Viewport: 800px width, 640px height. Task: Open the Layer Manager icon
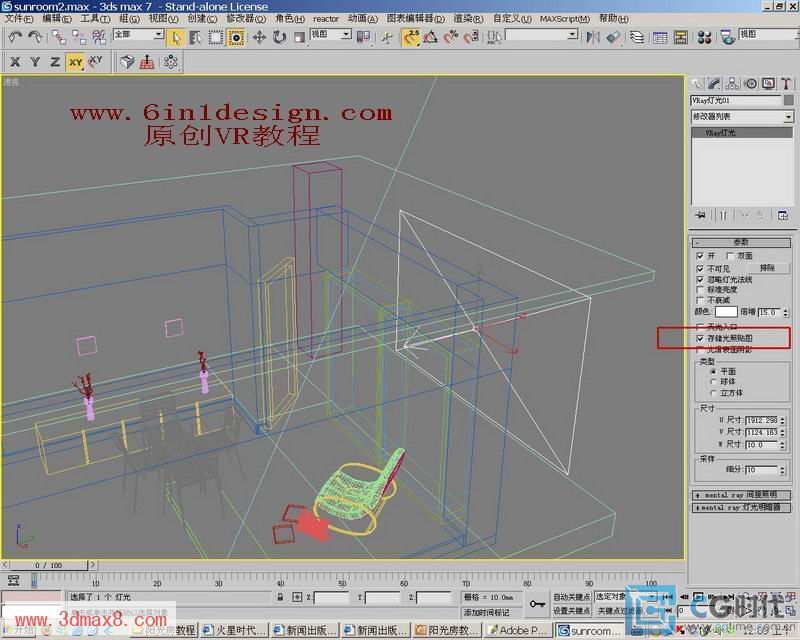pyautogui.click(x=637, y=37)
